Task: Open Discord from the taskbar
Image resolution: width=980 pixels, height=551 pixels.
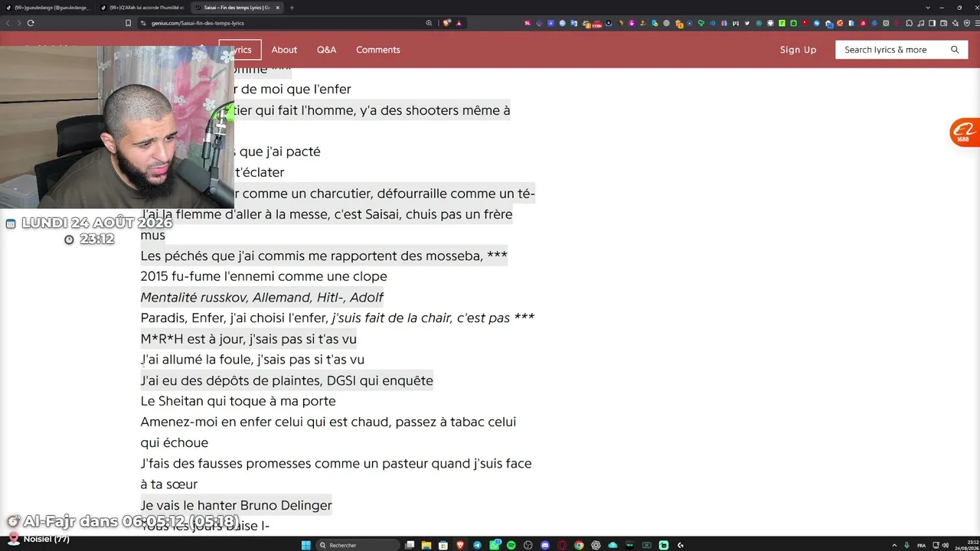Action: click(545, 545)
